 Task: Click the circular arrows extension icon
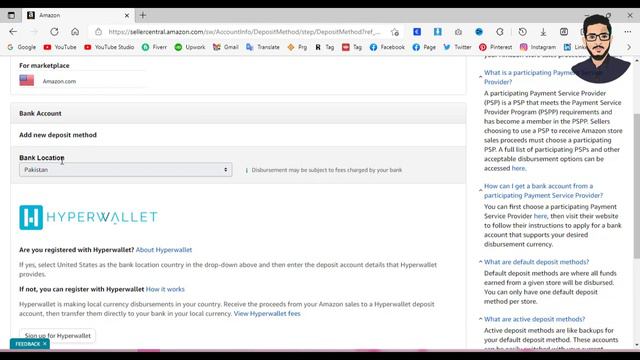pyautogui.click(x=500, y=31)
